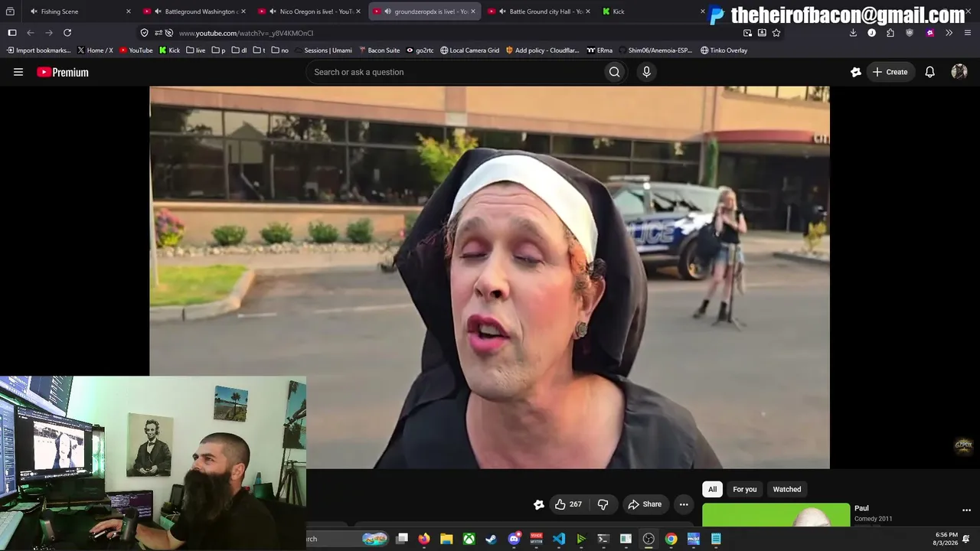
Task: Open OBS Studio from the taskbar
Action: click(x=648, y=539)
